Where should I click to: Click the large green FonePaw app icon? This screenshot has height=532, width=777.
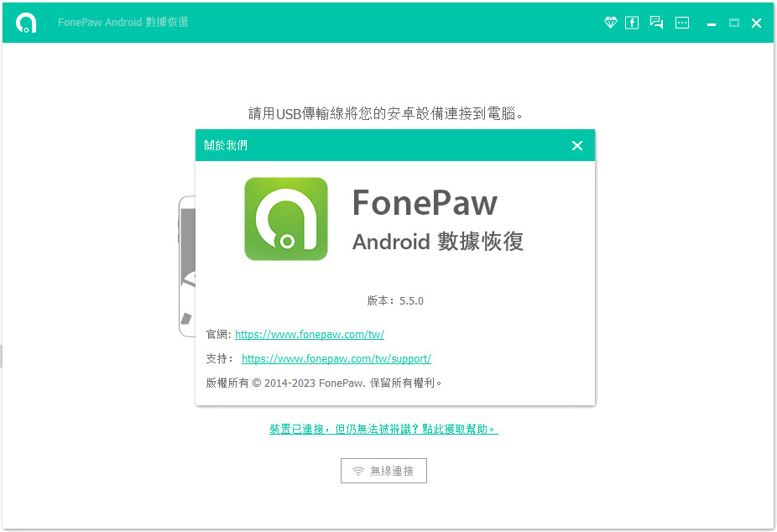coord(286,219)
